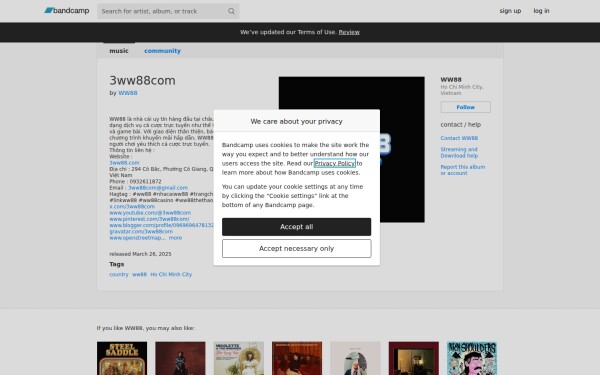This screenshot has height=375, width=600.
Task: Follow the WW88 artist
Action: coord(465,107)
